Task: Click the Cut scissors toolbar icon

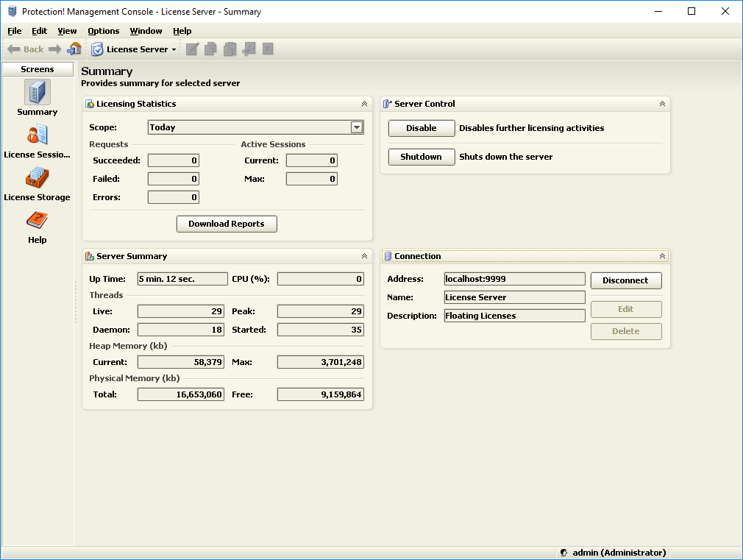Action: pos(249,49)
